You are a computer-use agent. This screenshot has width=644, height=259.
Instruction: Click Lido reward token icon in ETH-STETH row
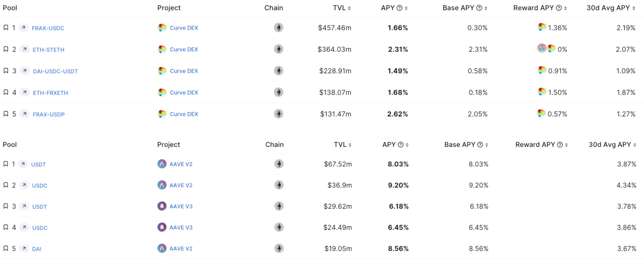click(x=542, y=48)
